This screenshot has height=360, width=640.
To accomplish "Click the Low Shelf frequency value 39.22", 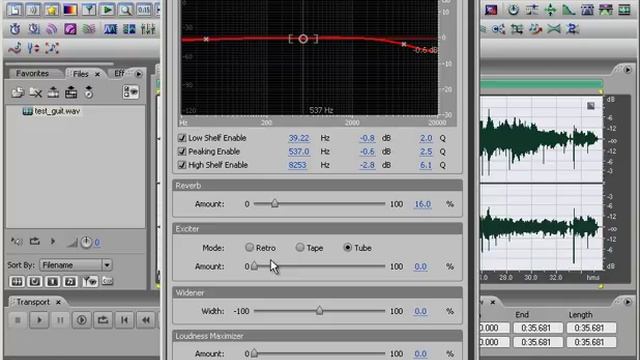I will [x=299, y=138].
